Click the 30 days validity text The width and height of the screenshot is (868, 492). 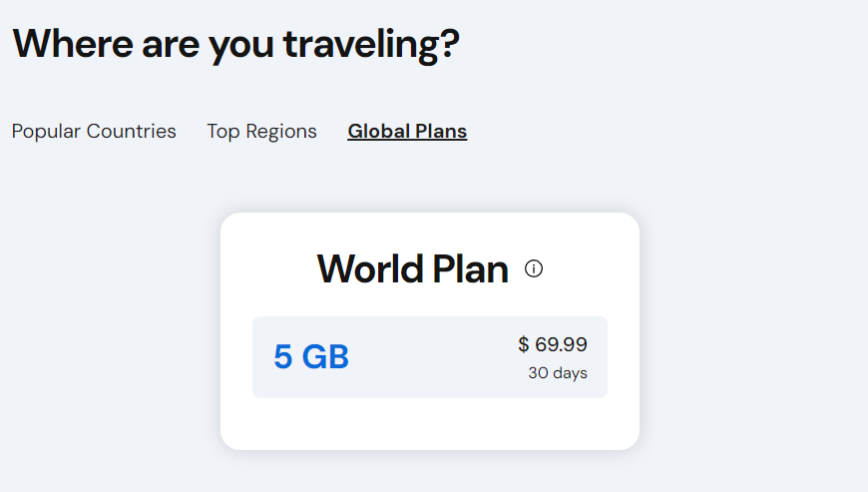[x=558, y=373]
